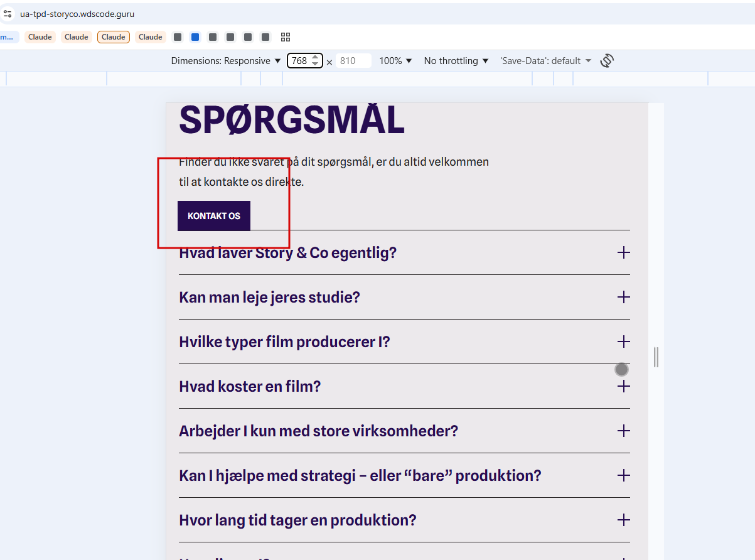755x560 pixels.
Task: Open the 100% zoom dropdown
Action: tap(395, 61)
